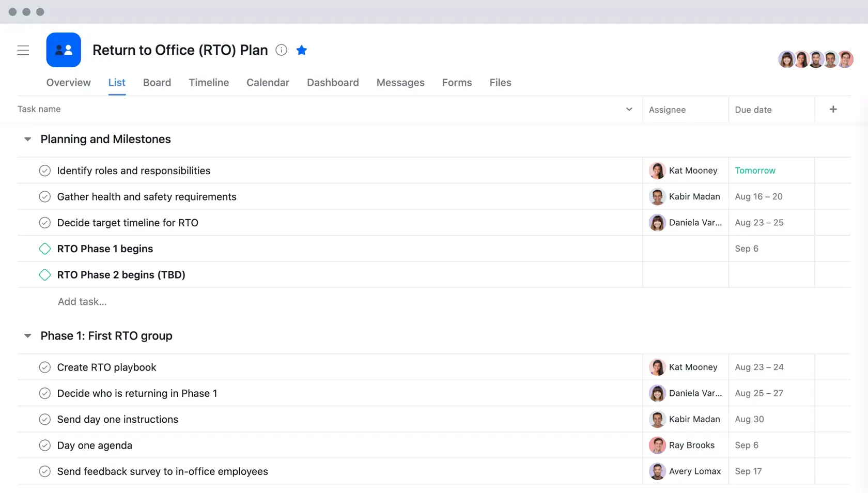This screenshot has width=868, height=493.
Task: Open the hamburger sidebar menu
Action: pyautogui.click(x=23, y=50)
